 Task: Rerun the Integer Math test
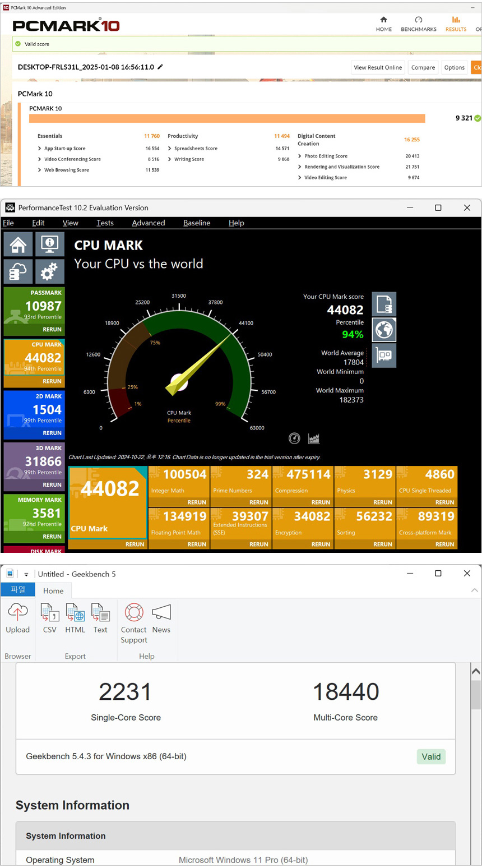[196, 502]
